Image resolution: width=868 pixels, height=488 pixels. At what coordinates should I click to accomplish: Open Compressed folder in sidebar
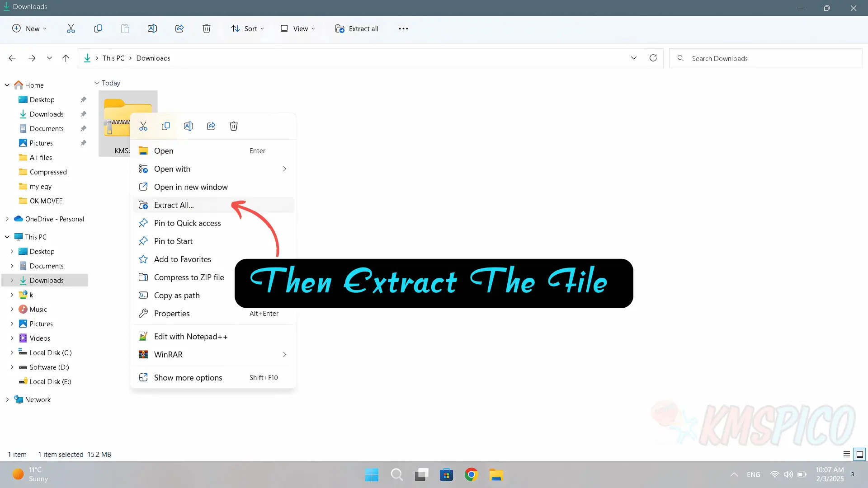pos(48,172)
